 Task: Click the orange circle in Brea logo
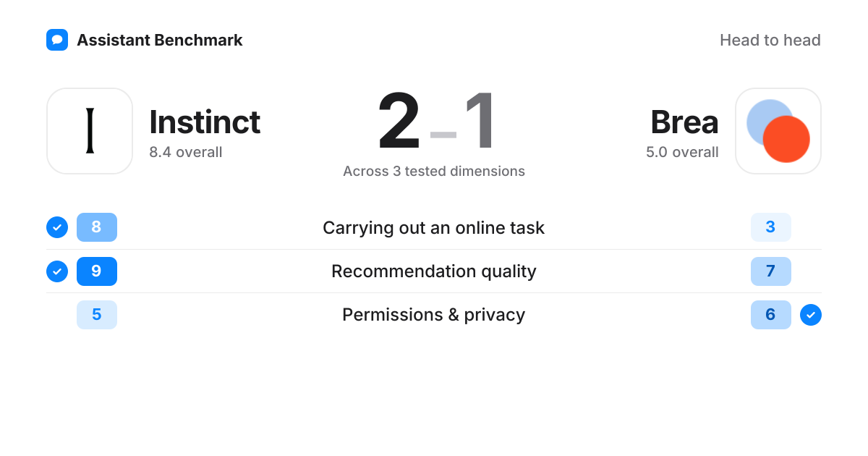coord(786,139)
